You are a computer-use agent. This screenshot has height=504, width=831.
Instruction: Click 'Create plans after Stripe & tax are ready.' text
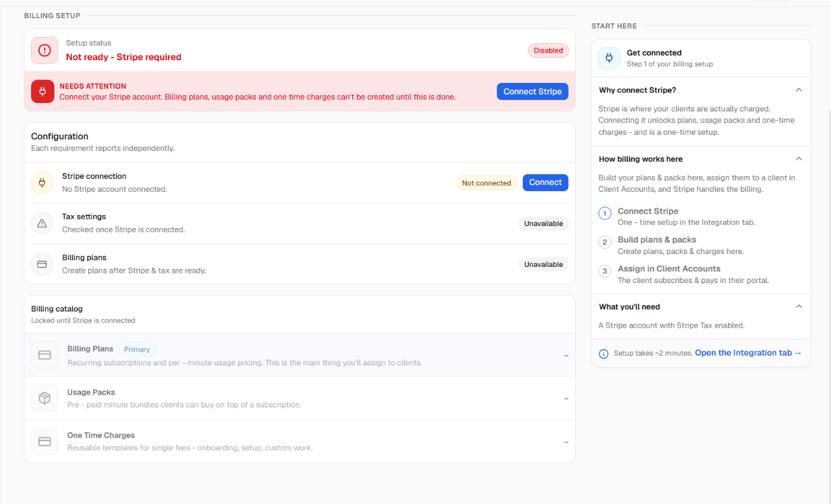[x=134, y=270]
